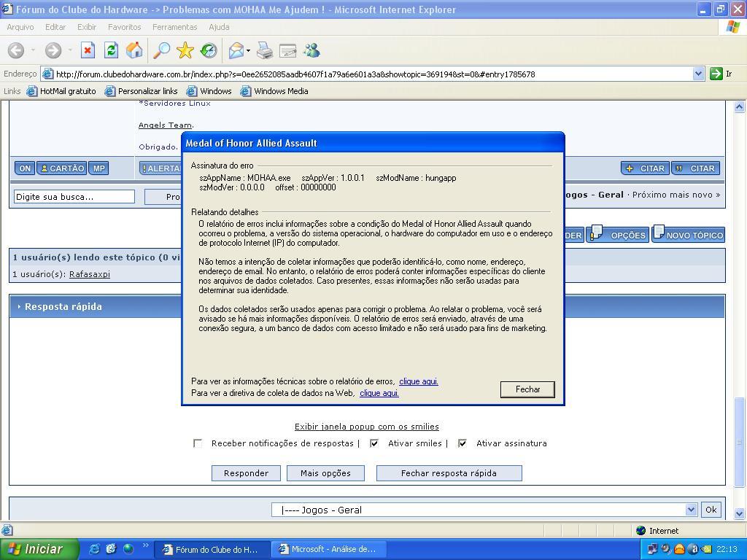Expand the Jogos - Geral forum dropdown
This screenshot has height=560, width=747.
click(692, 510)
